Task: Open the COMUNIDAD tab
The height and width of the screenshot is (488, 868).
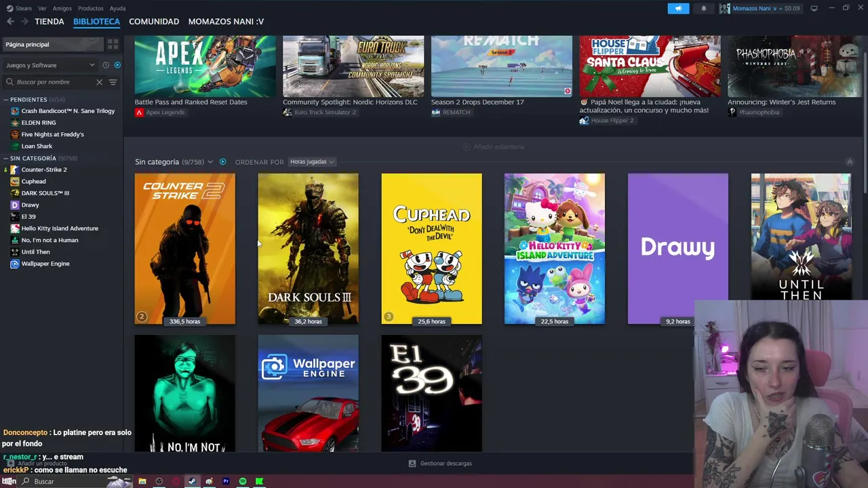Action: coord(154,22)
